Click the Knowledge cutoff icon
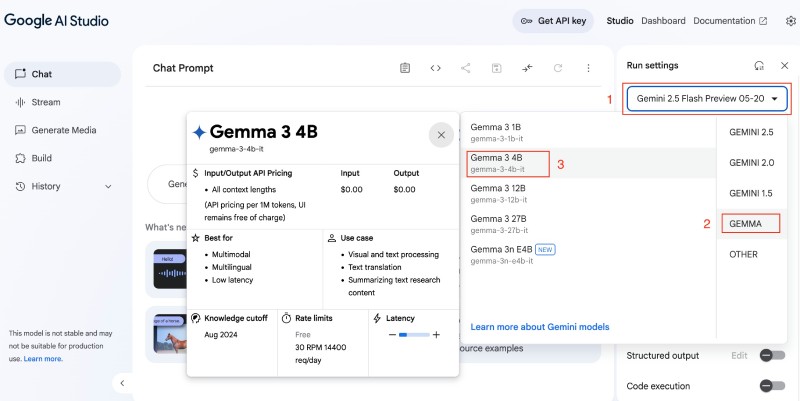This screenshot has width=800, height=401. pyautogui.click(x=195, y=318)
